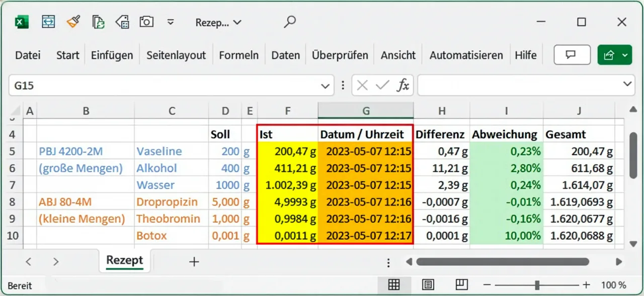Open the Seitenlayout ribbon tab
Screen dimensions: 644x296
pyautogui.click(x=176, y=55)
